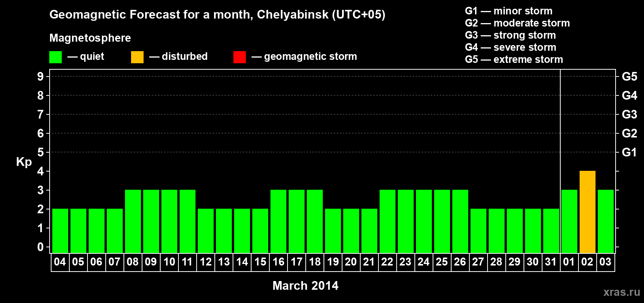The height and width of the screenshot is (303, 644).
Task: Select the Kp 3 bar for day 08
Action: click(x=133, y=221)
